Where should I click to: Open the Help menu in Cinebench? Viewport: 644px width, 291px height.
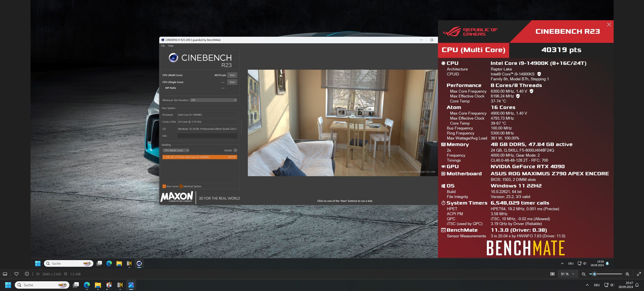click(x=171, y=46)
